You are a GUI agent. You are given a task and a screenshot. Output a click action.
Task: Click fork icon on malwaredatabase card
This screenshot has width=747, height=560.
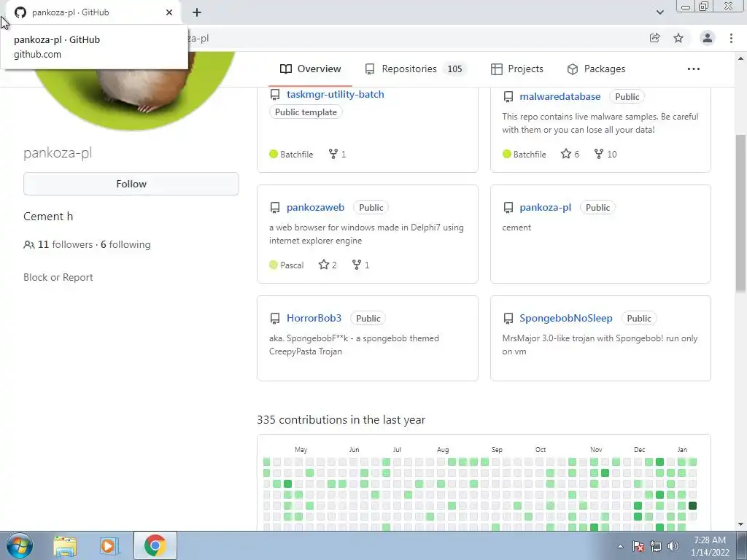[x=599, y=154]
